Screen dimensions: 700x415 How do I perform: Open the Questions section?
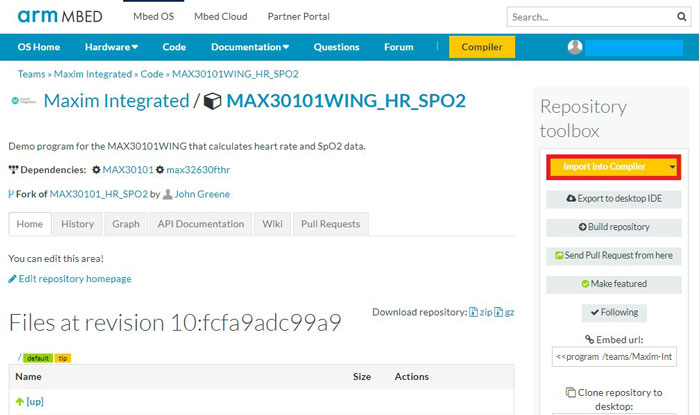tap(336, 47)
